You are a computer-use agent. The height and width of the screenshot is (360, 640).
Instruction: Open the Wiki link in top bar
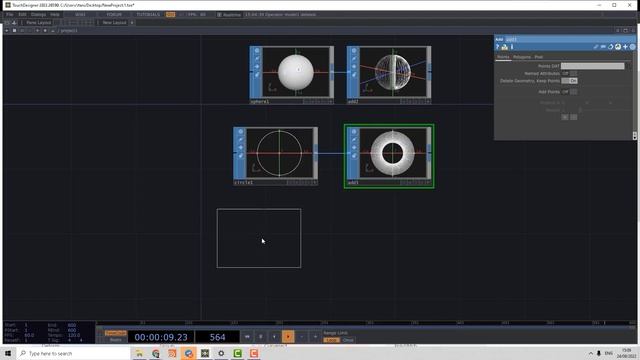point(80,14)
